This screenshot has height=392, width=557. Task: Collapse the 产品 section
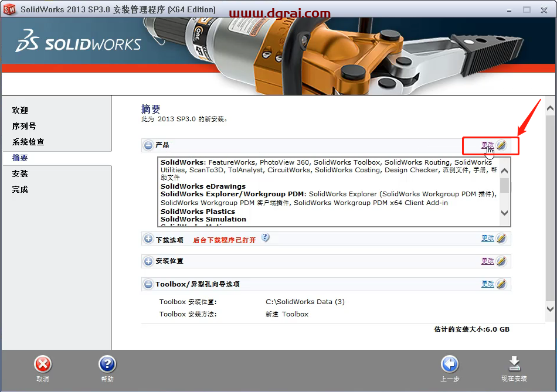click(148, 145)
